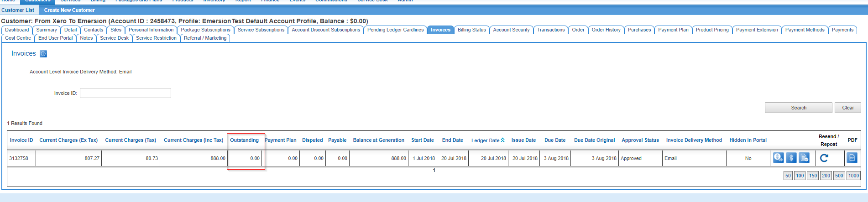Click the dollar sign icon for invoice 3132758

click(x=791, y=158)
